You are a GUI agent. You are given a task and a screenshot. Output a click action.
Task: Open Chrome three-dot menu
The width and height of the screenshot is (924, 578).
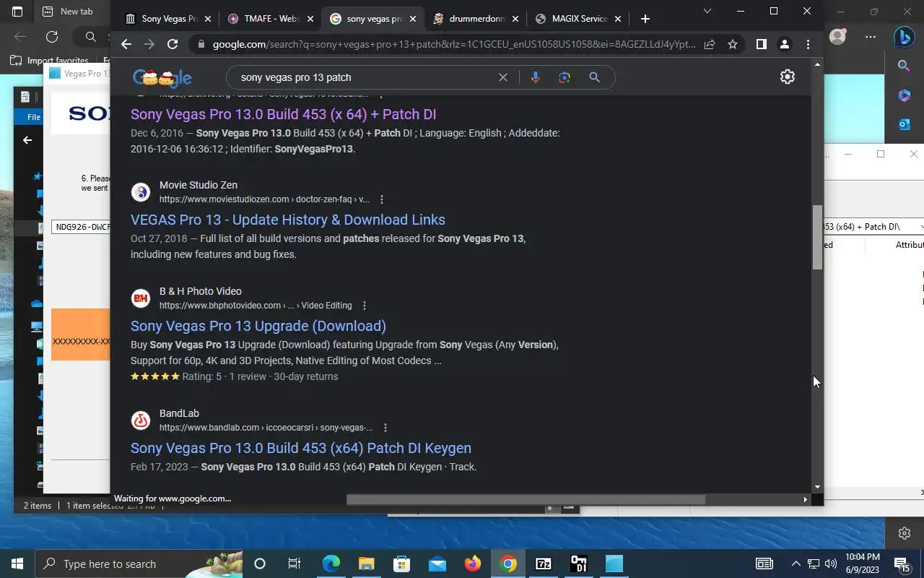point(808,44)
